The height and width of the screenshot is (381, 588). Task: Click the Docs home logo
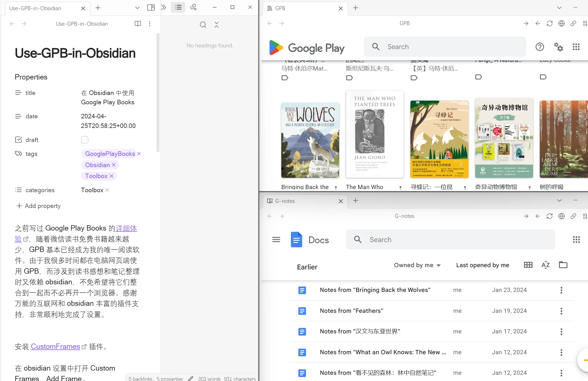click(x=310, y=240)
